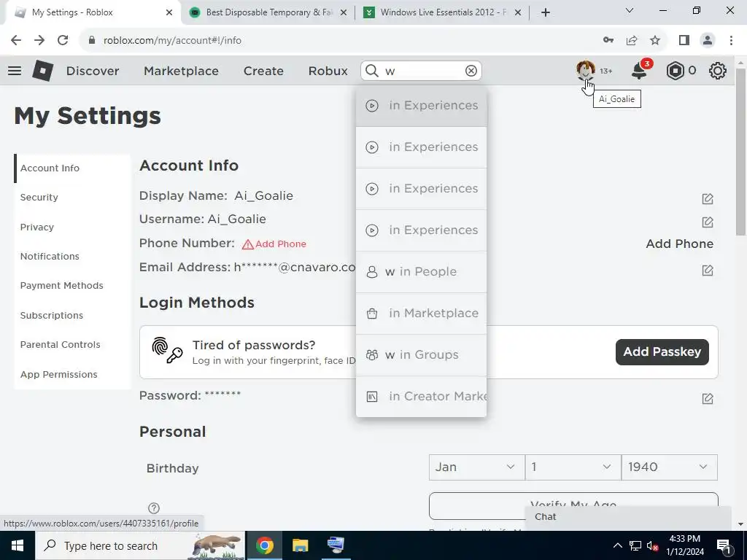Screen dimensions: 747x560
Task: Open the settings gear icon
Action: point(718,71)
